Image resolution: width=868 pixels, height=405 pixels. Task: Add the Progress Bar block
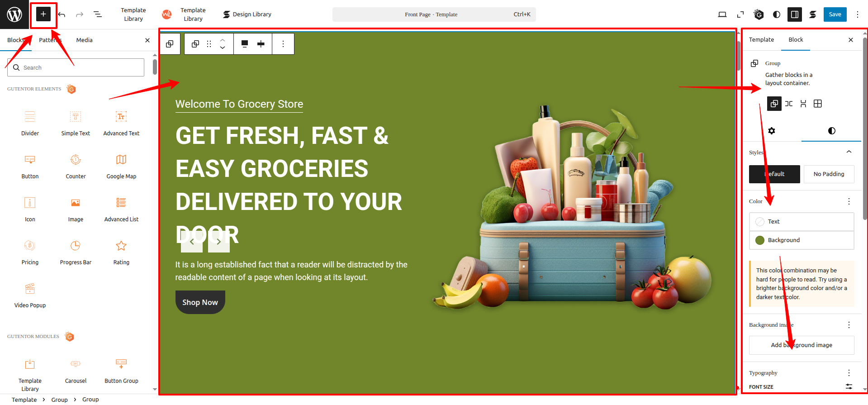click(76, 252)
